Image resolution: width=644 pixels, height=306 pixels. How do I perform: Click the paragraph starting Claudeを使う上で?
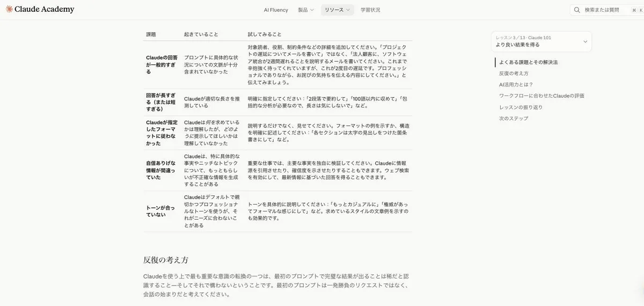point(276,285)
